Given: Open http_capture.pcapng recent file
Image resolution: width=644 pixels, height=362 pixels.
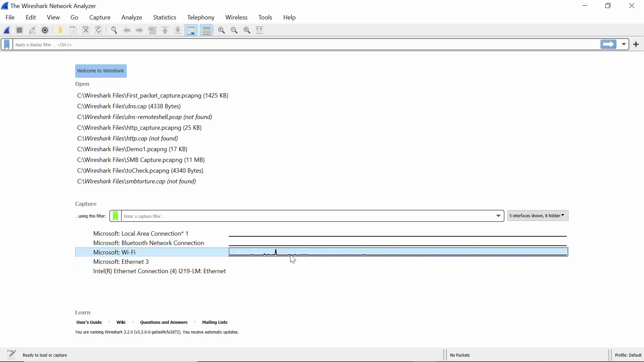Looking at the screenshot, I should (x=139, y=128).
